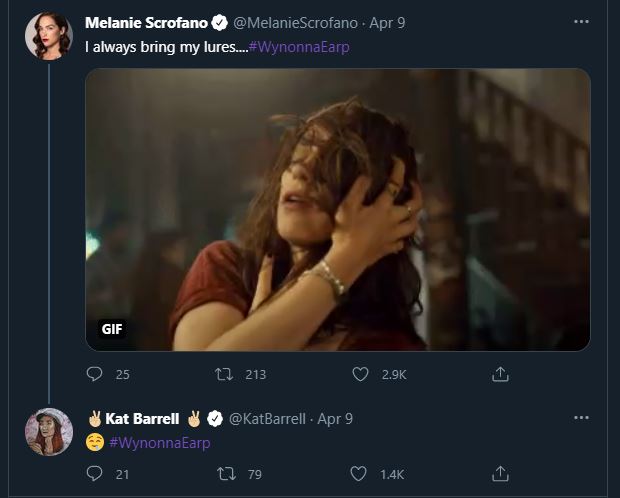Reply to Kat Barrell's tweet
This screenshot has height=498, width=620.
[x=95, y=474]
